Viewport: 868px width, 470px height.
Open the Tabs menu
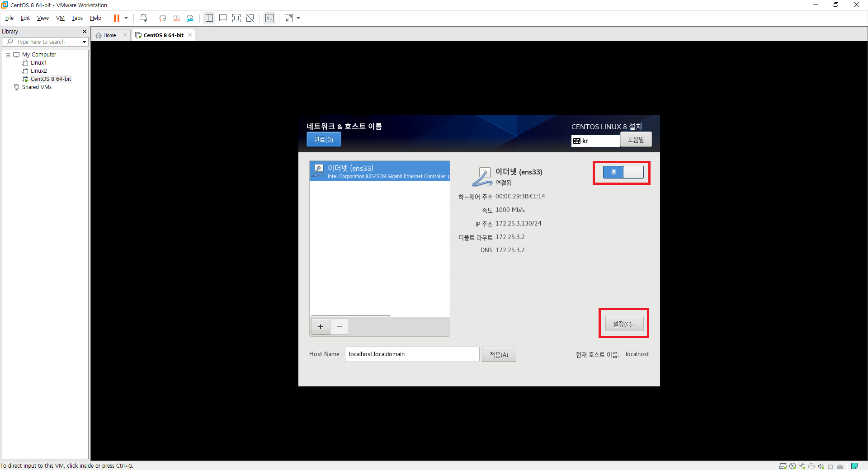click(x=77, y=18)
